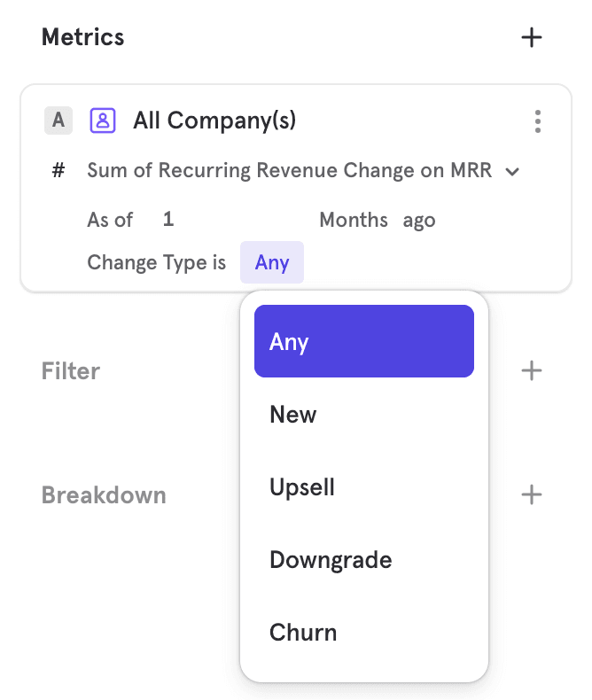
Task: Open the Months time unit dropdown
Action: tap(353, 220)
